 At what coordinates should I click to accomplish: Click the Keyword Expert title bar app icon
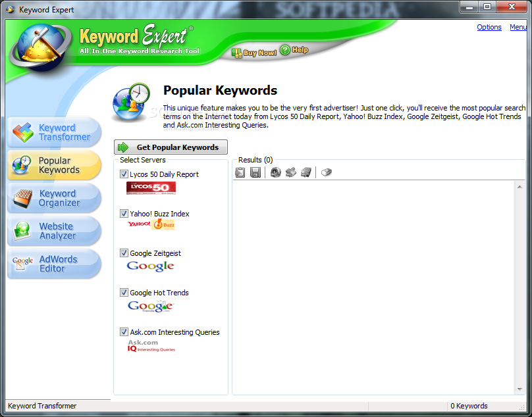tap(11, 9)
